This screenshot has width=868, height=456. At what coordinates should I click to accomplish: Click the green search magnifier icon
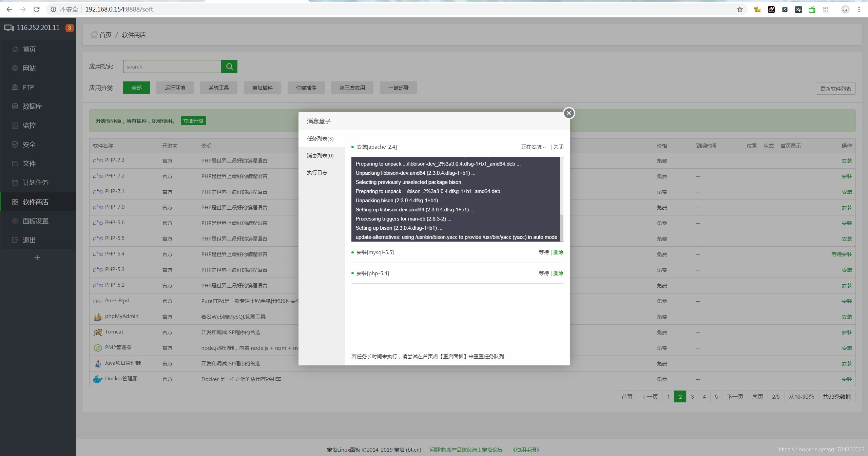(229, 66)
